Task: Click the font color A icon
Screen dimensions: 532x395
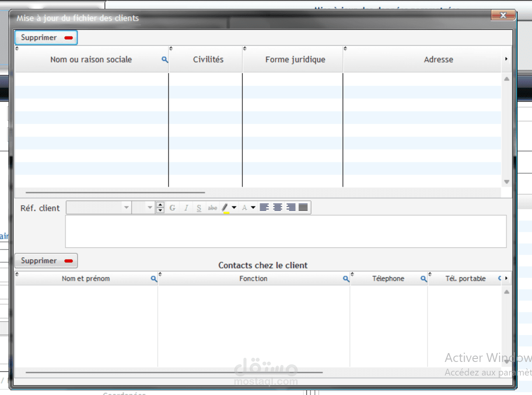Action: pyautogui.click(x=244, y=208)
